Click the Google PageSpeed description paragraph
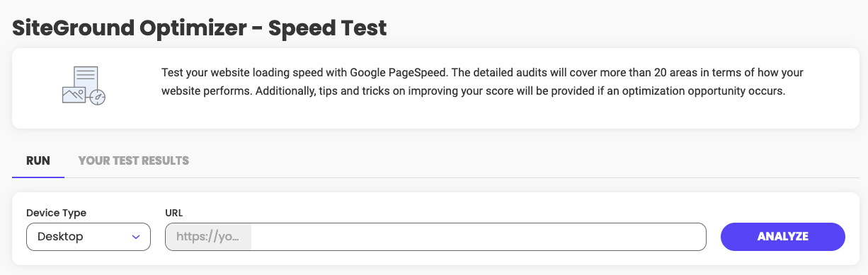 point(482,82)
